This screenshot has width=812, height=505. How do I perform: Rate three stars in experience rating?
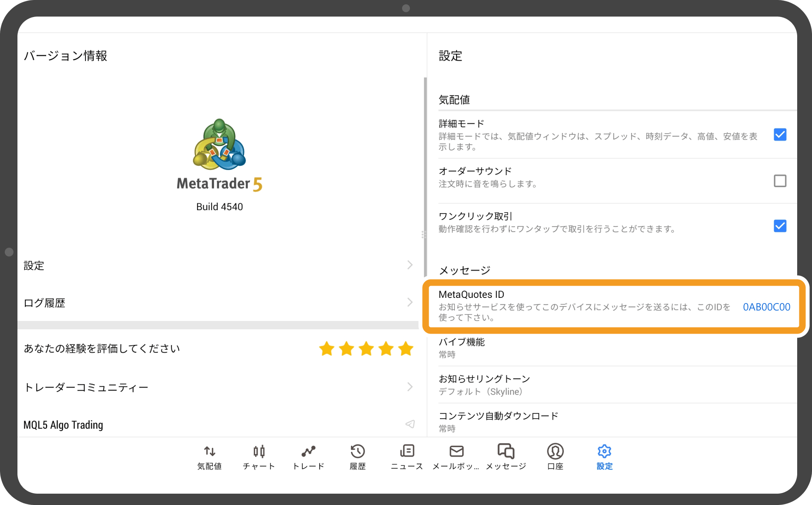pyautogui.click(x=366, y=349)
